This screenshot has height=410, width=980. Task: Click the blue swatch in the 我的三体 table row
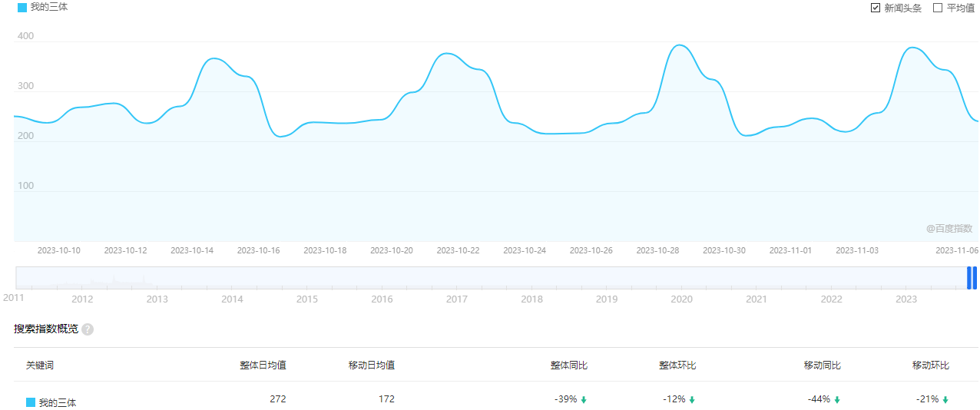(31, 402)
